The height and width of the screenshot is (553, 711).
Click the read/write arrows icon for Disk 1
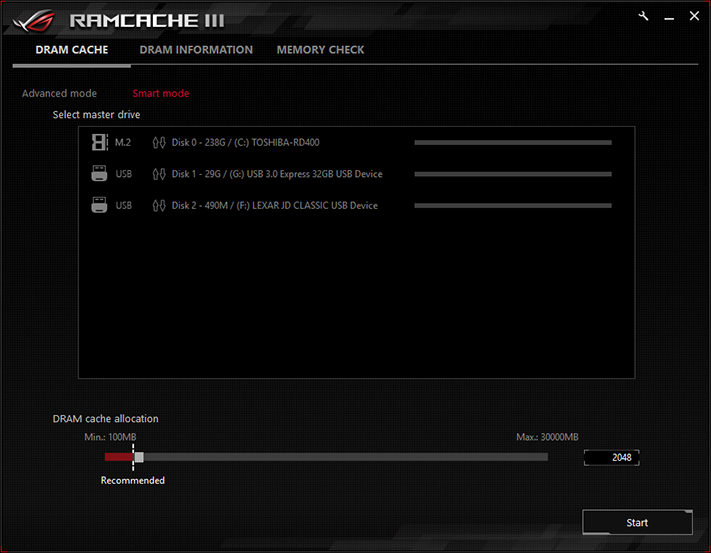tap(159, 174)
